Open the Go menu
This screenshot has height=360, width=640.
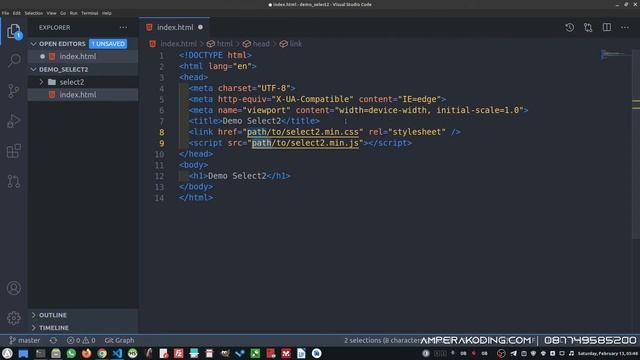coord(63,13)
